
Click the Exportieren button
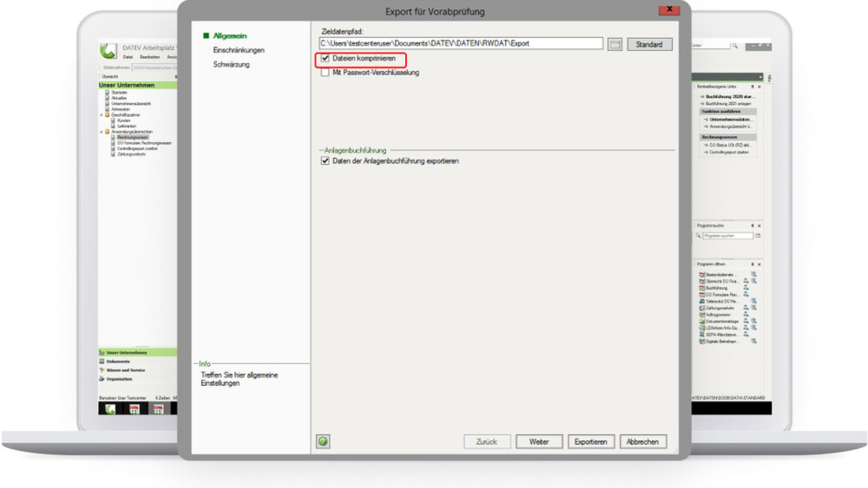(x=591, y=442)
